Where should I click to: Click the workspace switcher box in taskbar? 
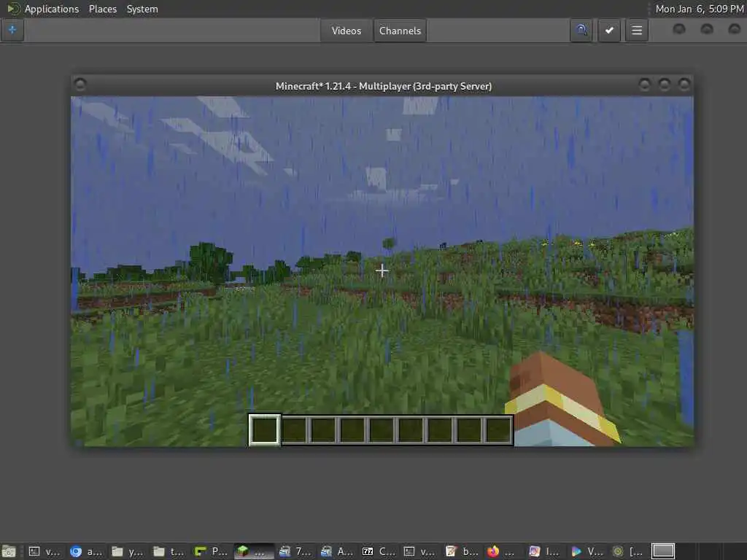(662, 551)
